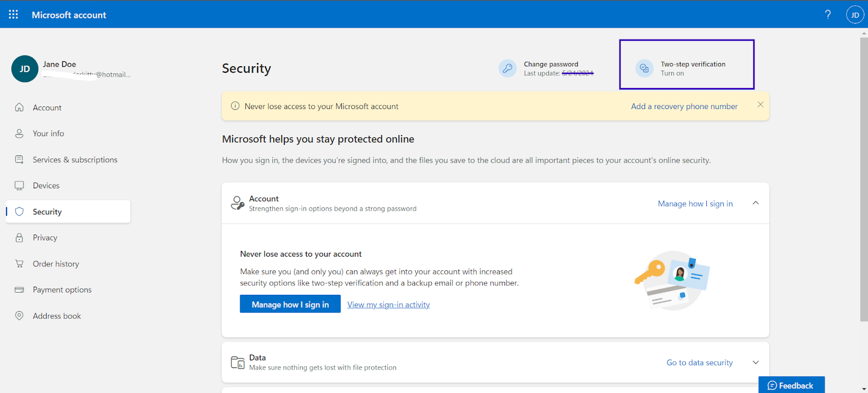
Task: Click the Security page heading
Action: pyautogui.click(x=246, y=68)
